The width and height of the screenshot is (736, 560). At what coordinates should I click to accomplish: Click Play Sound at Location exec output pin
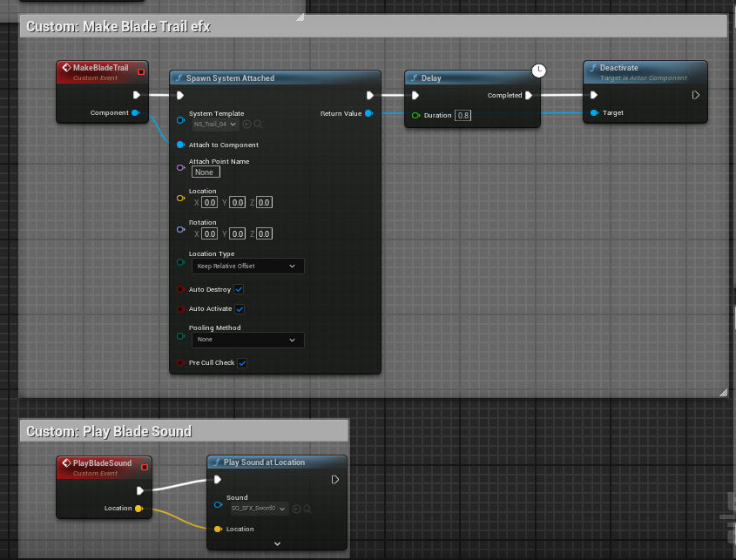pos(335,479)
